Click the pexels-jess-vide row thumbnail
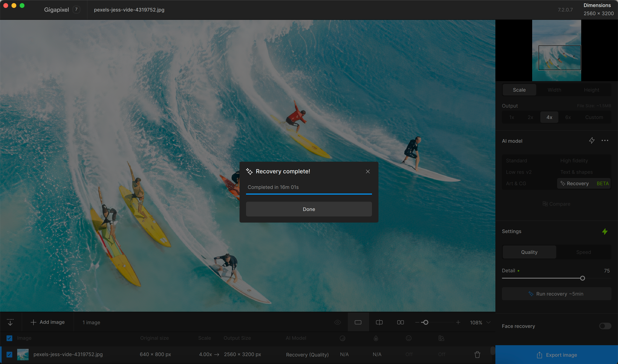Screen dimensions: 618x364 tap(23, 354)
